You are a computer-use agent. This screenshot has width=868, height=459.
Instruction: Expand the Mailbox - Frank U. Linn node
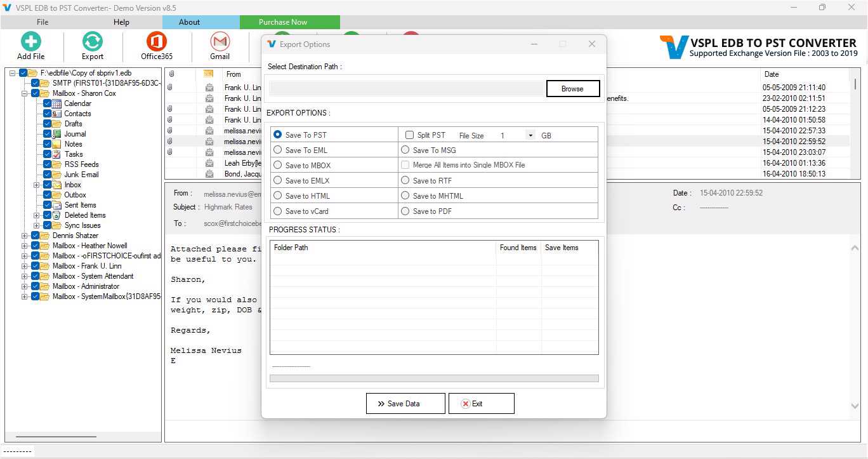(x=25, y=266)
